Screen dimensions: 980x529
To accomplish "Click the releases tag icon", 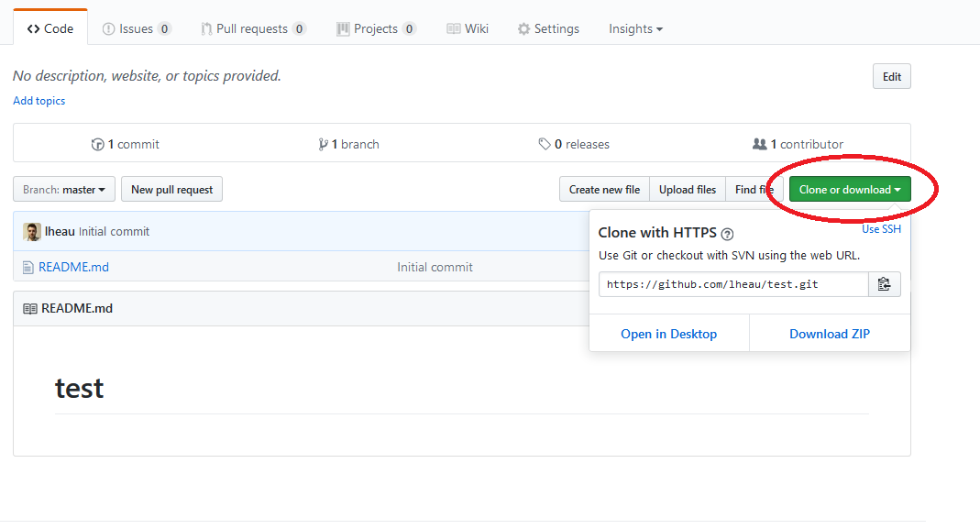I will tap(545, 145).
